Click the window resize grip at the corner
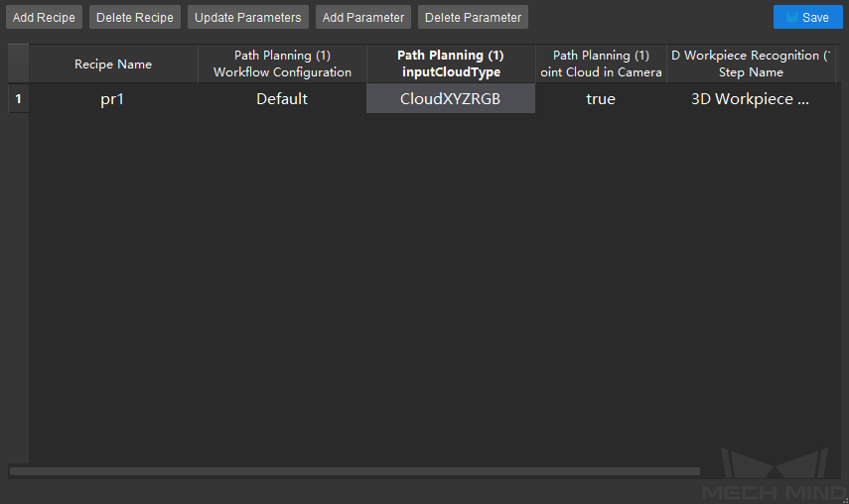 tap(845, 500)
